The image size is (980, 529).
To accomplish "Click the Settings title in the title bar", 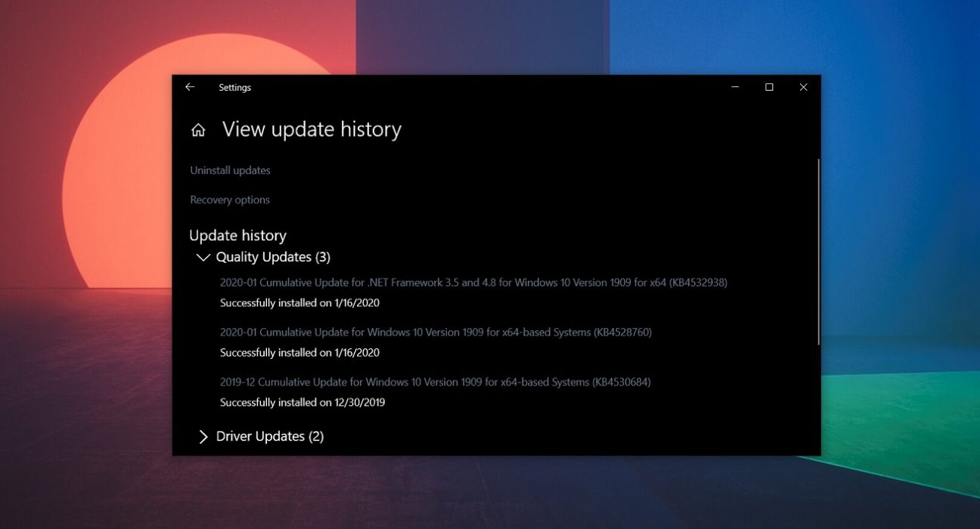I will 234,88.
